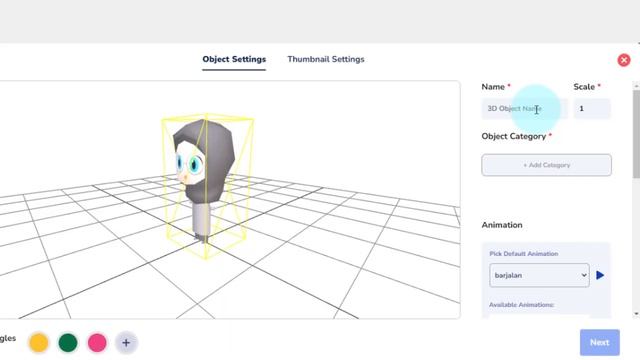Viewport: 640px width, 360px height.
Task: Select the yellow color swatch
Action: (39, 342)
